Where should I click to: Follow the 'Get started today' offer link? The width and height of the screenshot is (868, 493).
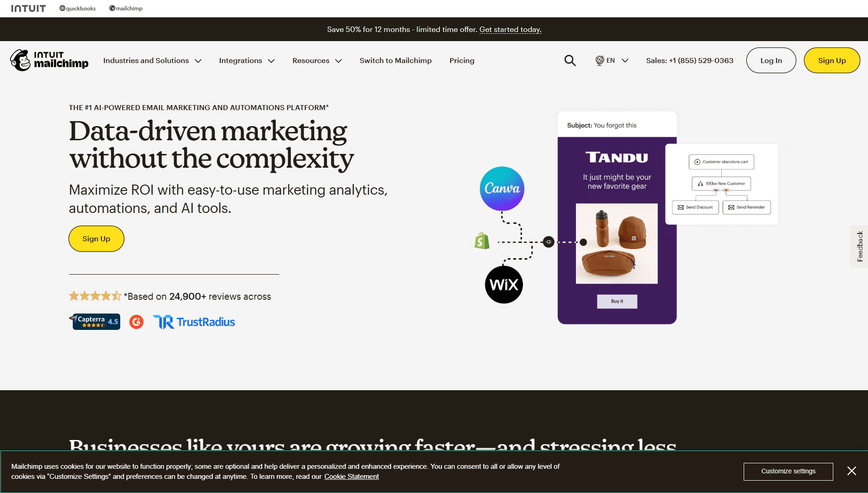[x=510, y=29]
